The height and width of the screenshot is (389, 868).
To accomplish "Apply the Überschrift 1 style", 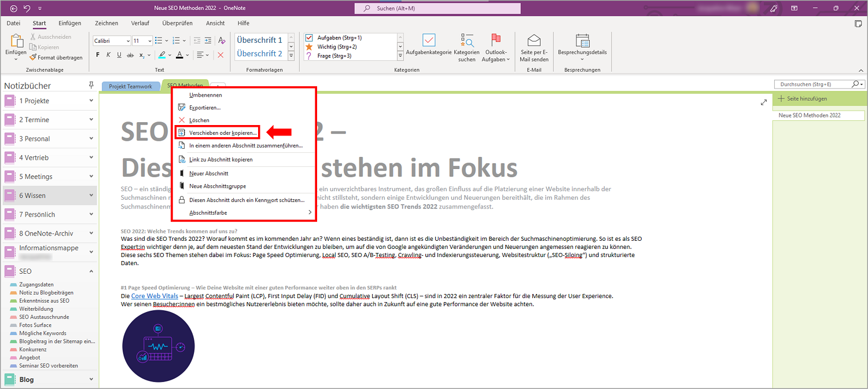I will tap(260, 41).
